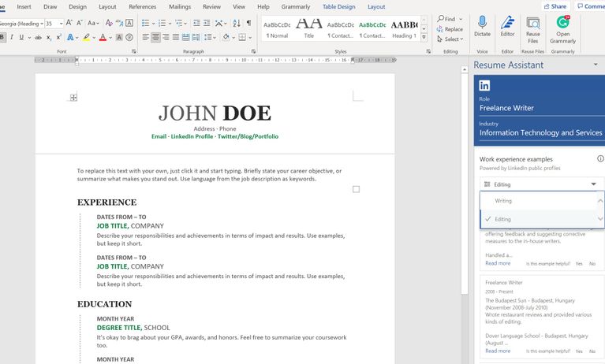
Task: Toggle Show/Hide paragraph marks
Action: coord(249,23)
